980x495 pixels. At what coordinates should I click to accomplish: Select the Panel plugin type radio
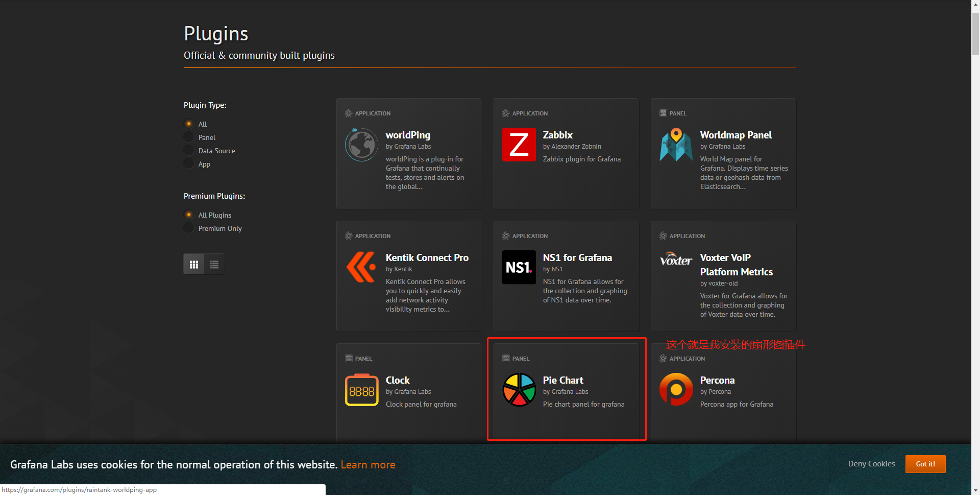(189, 137)
